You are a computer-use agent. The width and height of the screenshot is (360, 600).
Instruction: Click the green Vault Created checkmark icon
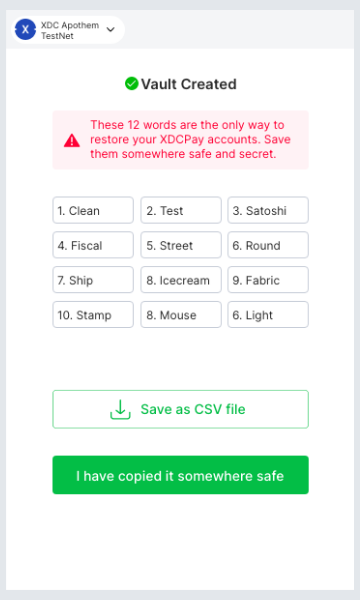tap(131, 83)
